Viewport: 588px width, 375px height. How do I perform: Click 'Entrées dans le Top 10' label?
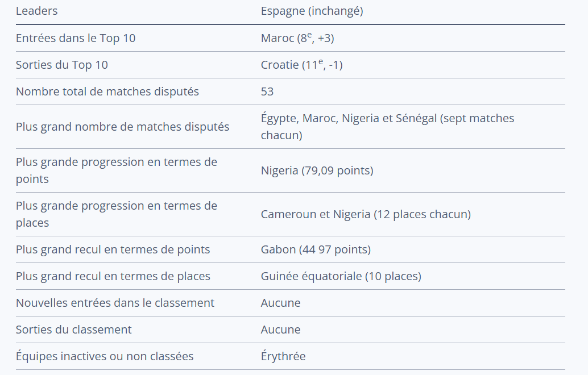[x=76, y=38]
